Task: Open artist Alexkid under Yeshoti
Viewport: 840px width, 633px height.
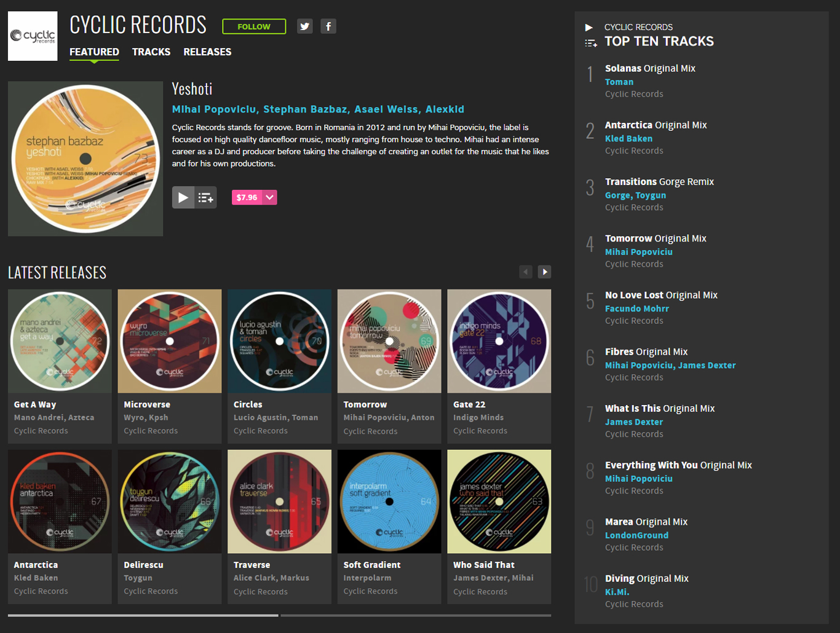Action: [x=445, y=109]
